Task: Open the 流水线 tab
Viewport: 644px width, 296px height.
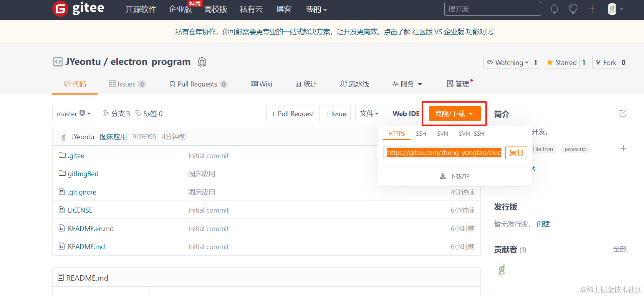Action: tap(354, 84)
